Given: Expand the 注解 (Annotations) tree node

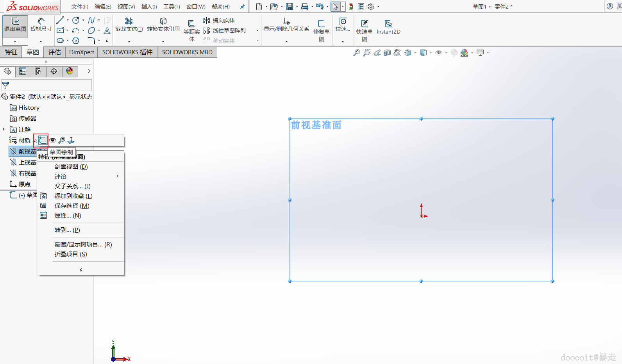Looking at the screenshot, I should click(x=4, y=129).
